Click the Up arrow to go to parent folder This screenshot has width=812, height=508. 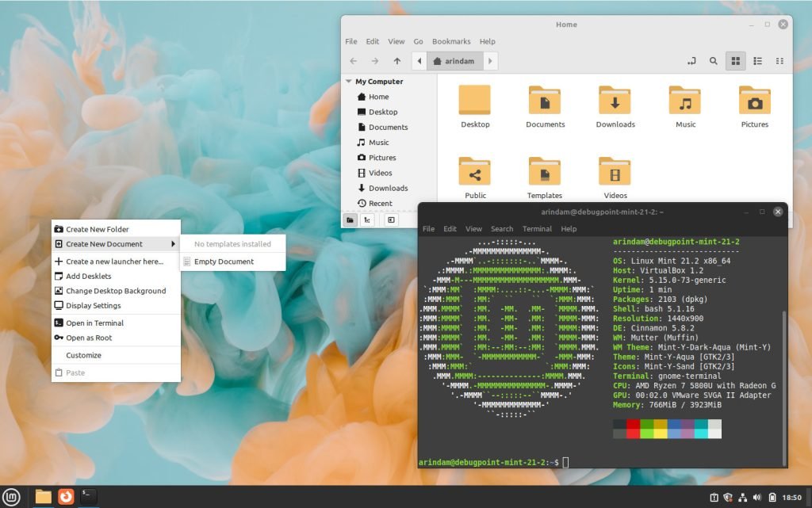(397, 60)
